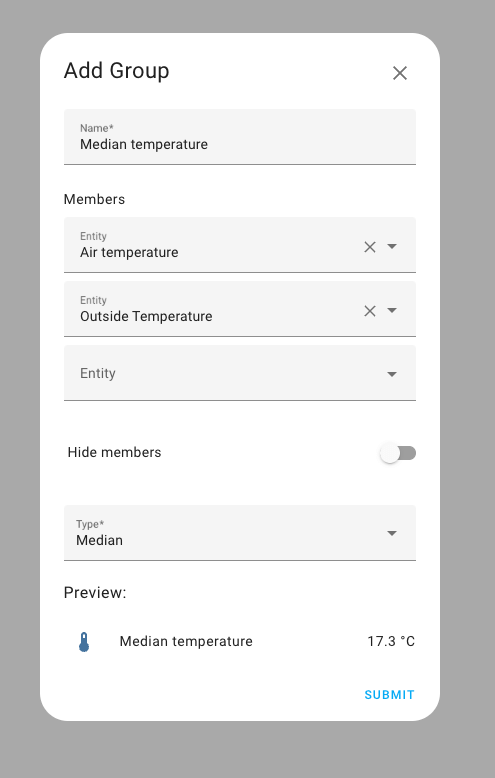Click the 17.3 °C preview value

pos(391,641)
